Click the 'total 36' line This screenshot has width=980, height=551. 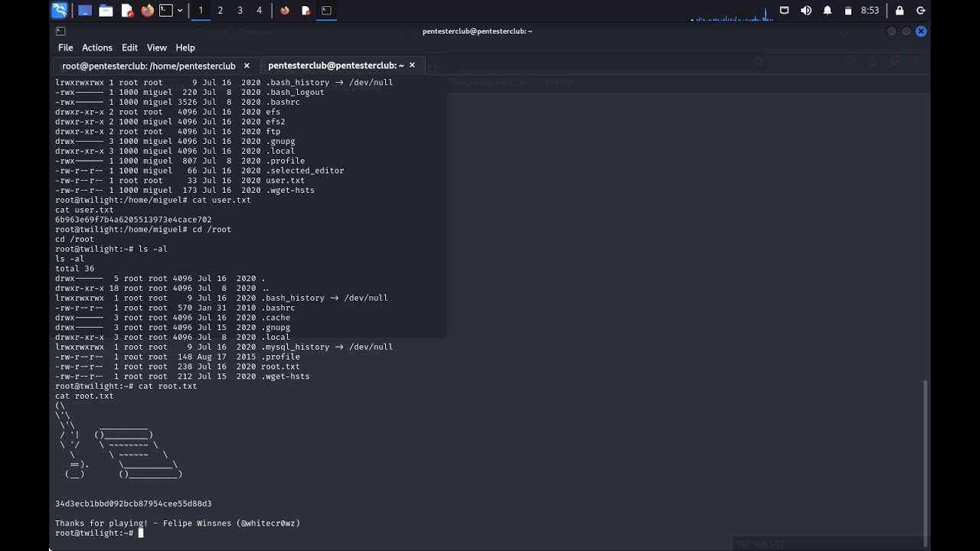(x=74, y=269)
